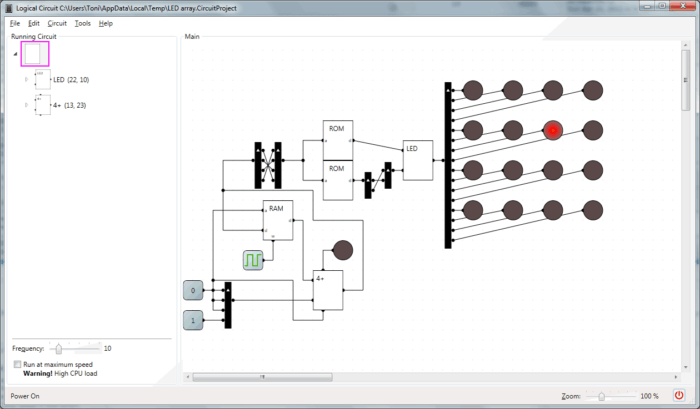700x409 pixels.
Task: Select the 4+ adder block
Action: (x=328, y=290)
